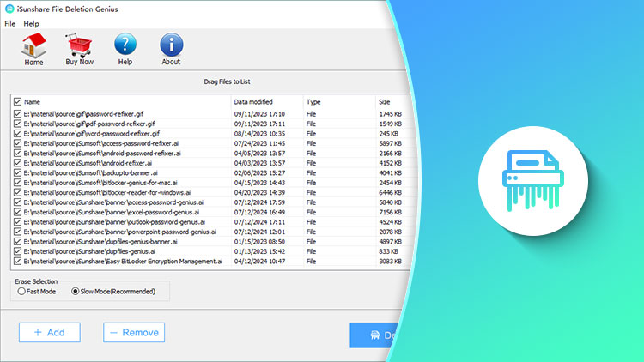Image resolution: width=644 pixels, height=362 pixels.
Task: Select the file path ending android-refixer.ai
Action: point(88,163)
